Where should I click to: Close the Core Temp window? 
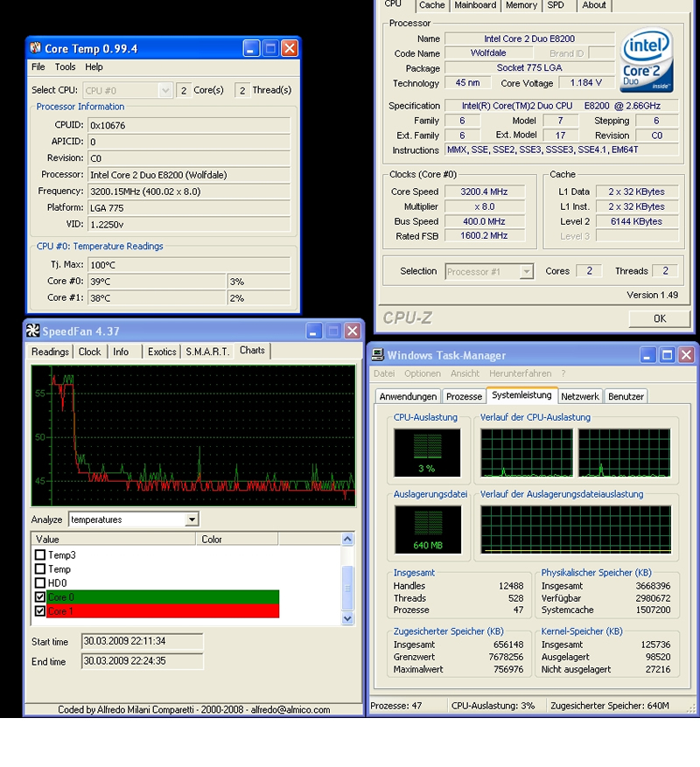tap(290, 48)
